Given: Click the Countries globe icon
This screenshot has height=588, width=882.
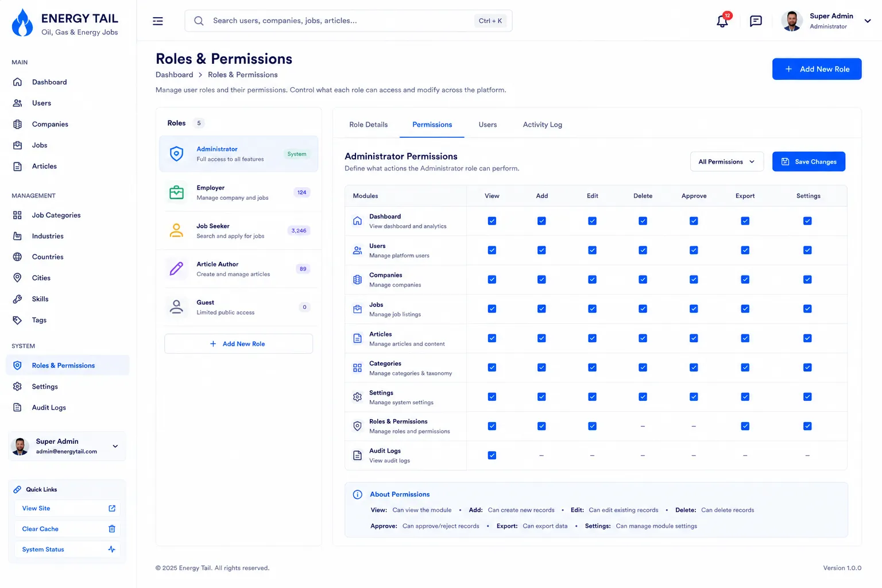Looking at the screenshot, I should point(18,257).
